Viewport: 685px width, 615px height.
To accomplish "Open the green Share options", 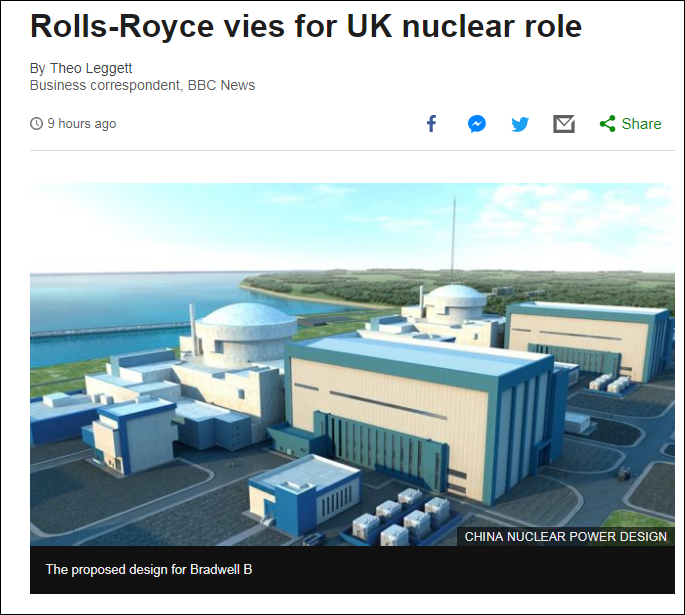I will [x=630, y=124].
